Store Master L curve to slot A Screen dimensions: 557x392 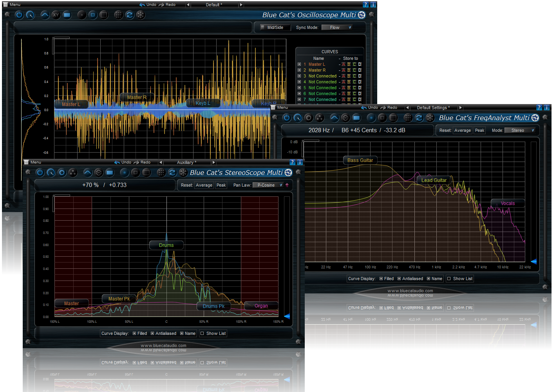tap(344, 64)
